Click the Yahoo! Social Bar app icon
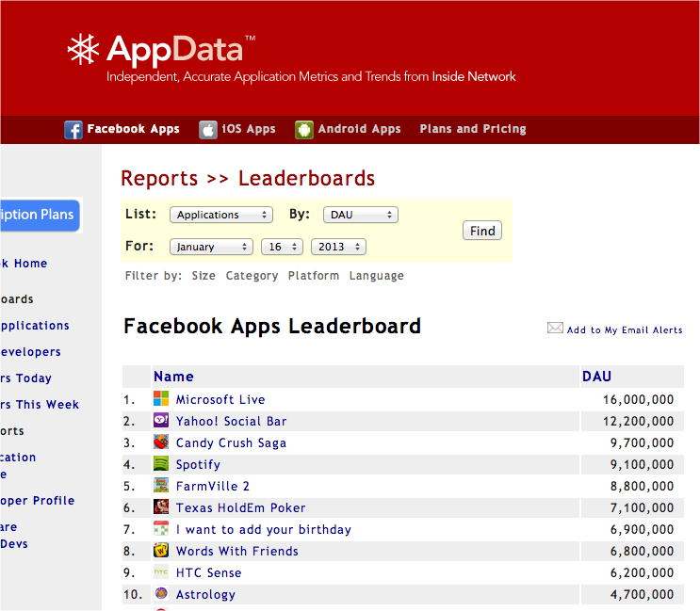 point(161,420)
